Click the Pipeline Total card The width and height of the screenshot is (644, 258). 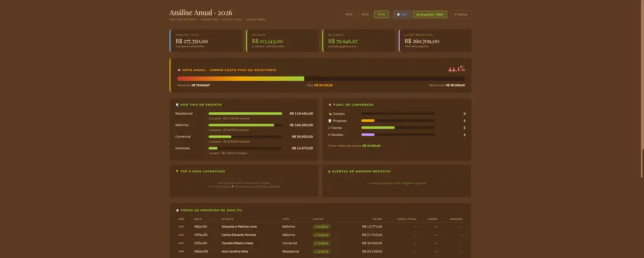[206, 40]
